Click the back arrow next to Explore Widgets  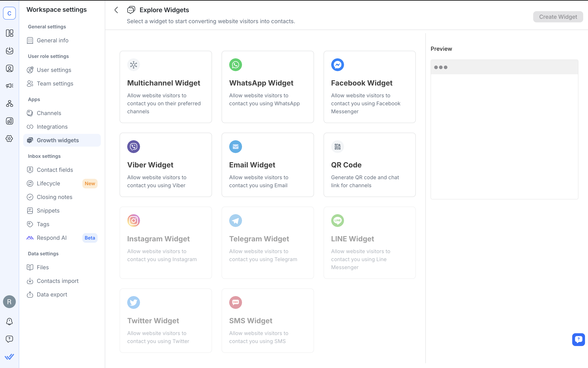pos(116,10)
